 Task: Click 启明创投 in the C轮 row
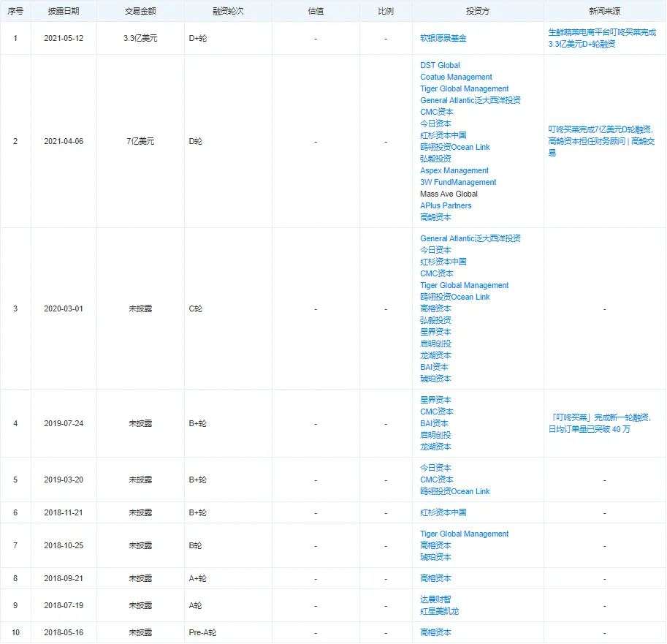pyautogui.click(x=435, y=344)
